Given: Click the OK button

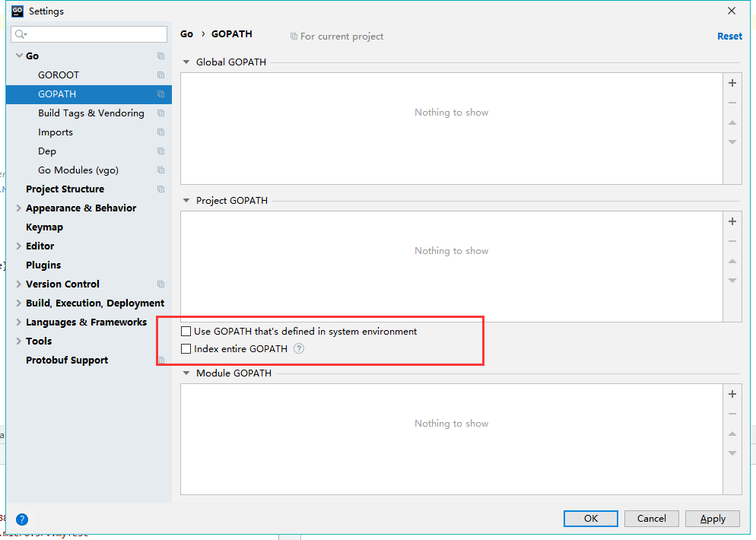Looking at the screenshot, I should tap(591, 519).
